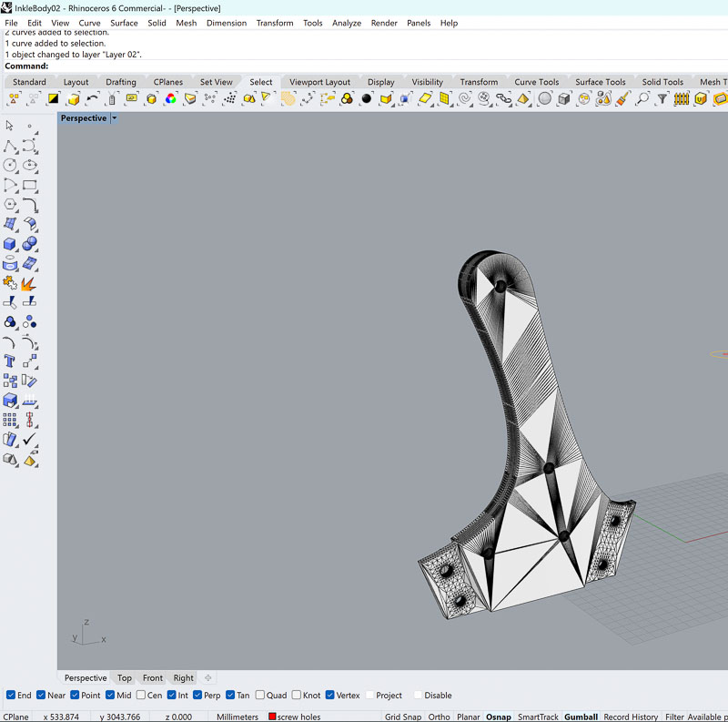
Task: Choose the Rectangle drawing tool
Action: (x=30, y=186)
